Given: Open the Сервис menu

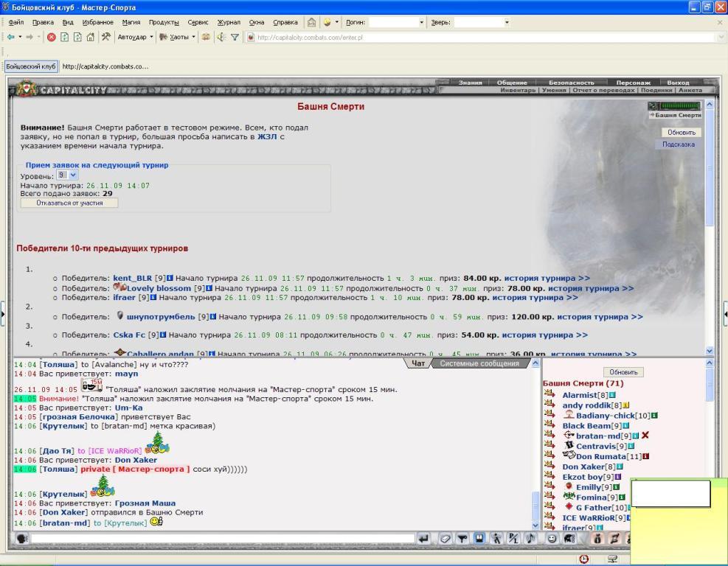Looking at the screenshot, I should pyautogui.click(x=198, y=22).
